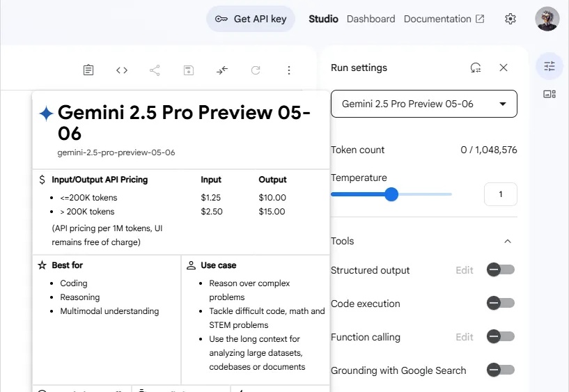Click the $2.50 input price
Viewport: 569px width, 392px height.
tap(212, 212)
